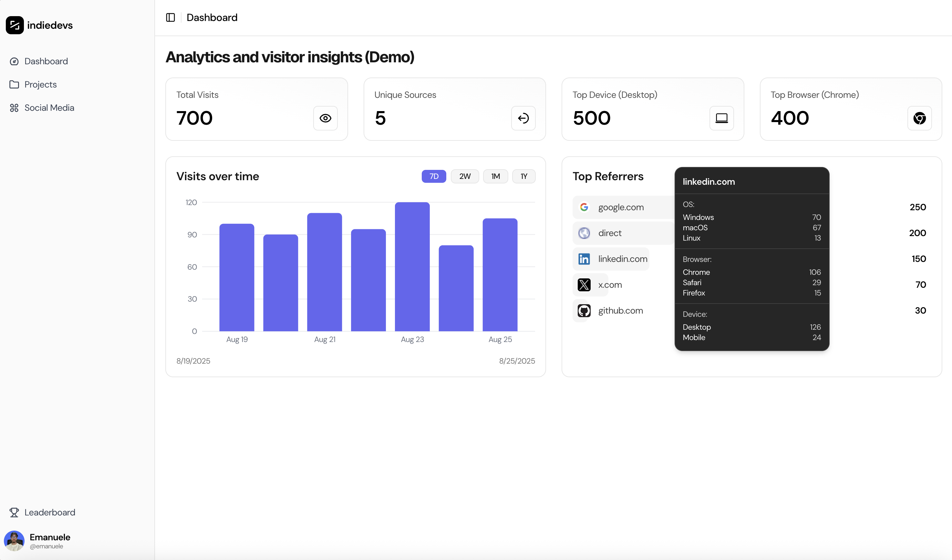Click the indiedevs brand name

[x=50, y=25]
